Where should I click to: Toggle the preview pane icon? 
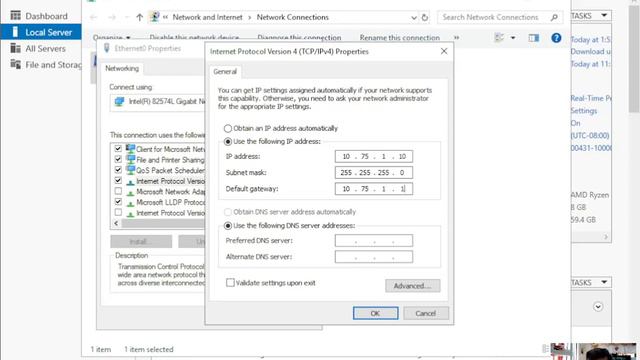[x=533, y=38]
